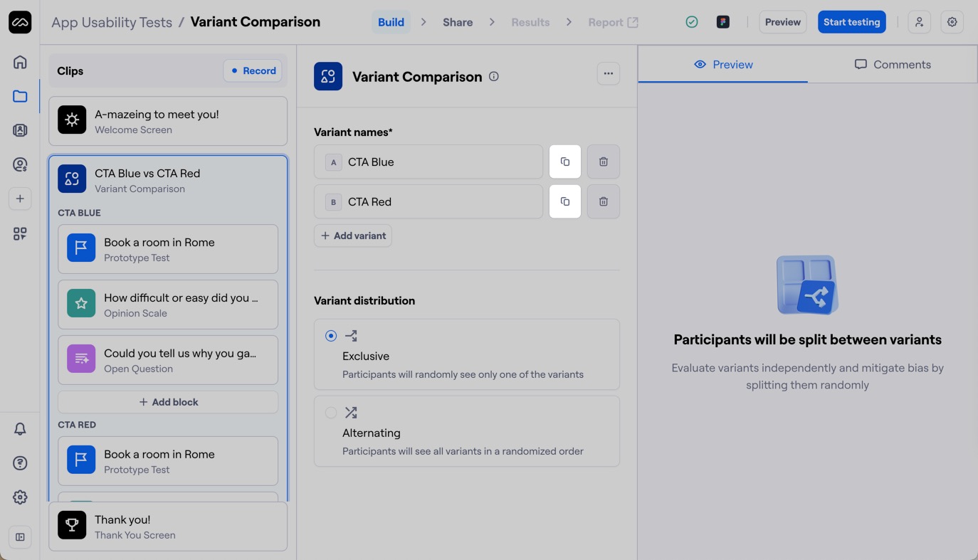The width and height of the screenshot is (978, 560).
Task: Duplicate the CTA Blue variant
Action: coord(565,162)
